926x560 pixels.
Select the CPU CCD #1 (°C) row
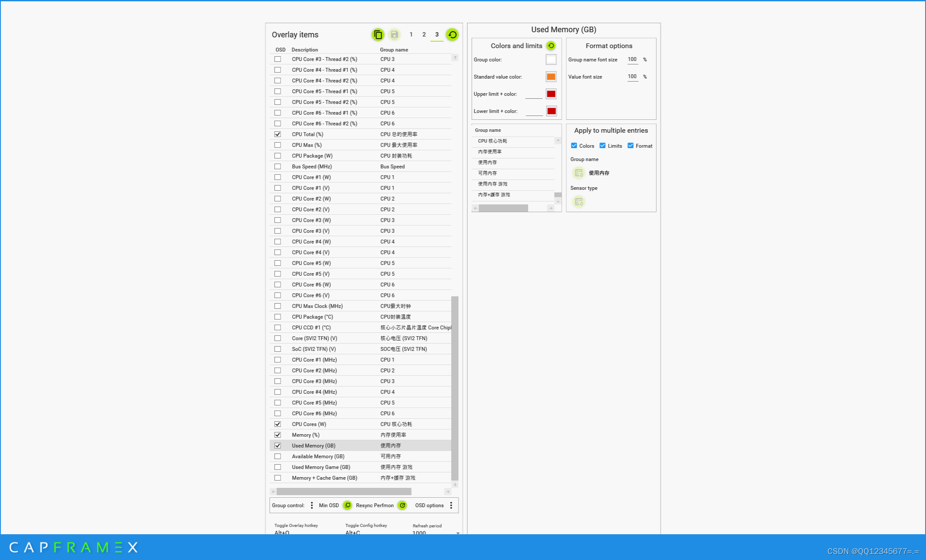coord(361,328)
